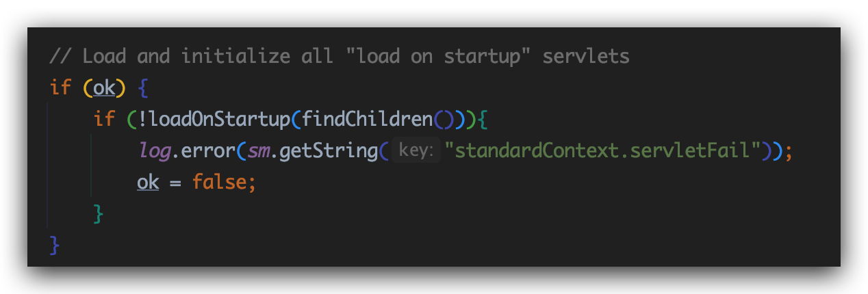Click the italic log identifier
Image resolution: width=868 pixels, height=294 pixels.
[153, 151]
